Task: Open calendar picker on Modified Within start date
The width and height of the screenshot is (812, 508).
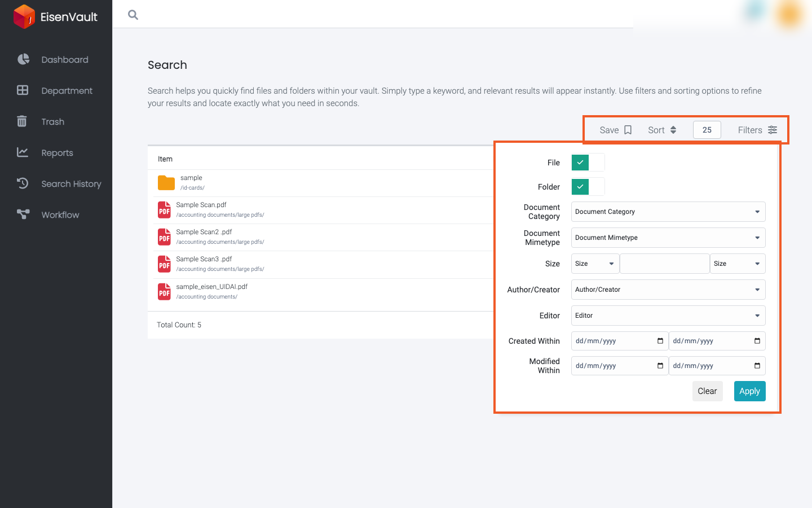Action: (660, 366)
